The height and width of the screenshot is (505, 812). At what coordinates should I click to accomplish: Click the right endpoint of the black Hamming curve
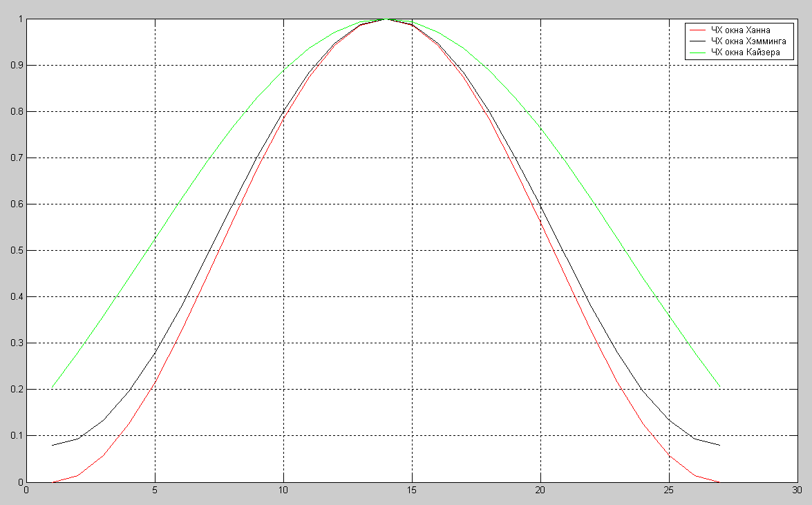(719, 445)
